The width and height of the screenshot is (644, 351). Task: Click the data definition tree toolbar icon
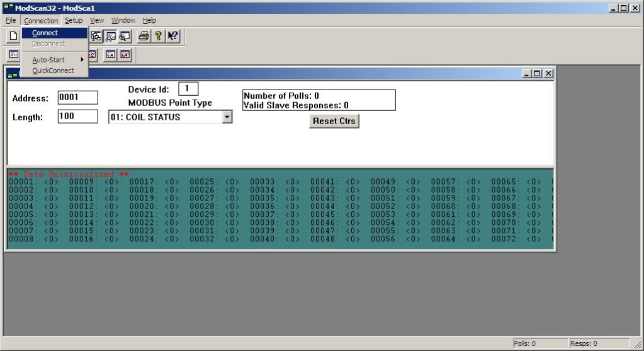click(x=96, y=36)
